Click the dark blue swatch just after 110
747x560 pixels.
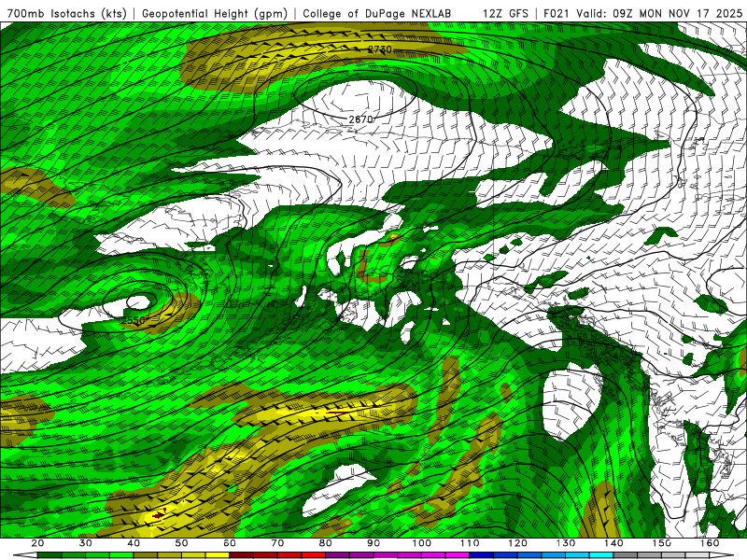click(482, 555)
